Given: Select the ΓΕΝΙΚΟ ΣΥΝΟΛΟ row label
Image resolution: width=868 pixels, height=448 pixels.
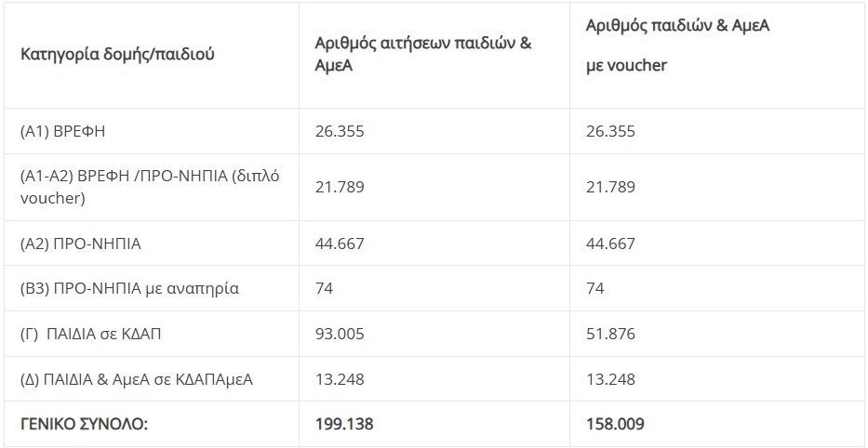Looking at the screenshot, I should [84, 424].
